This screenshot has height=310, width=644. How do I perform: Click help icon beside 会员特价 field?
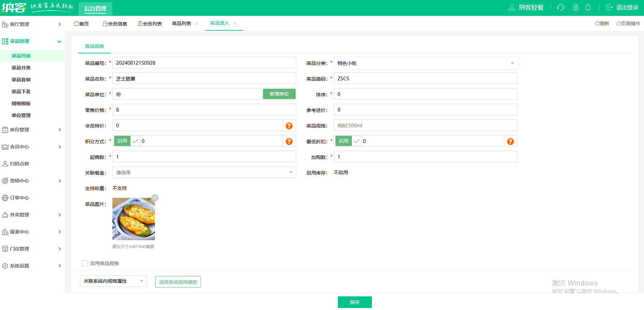(x=289, y=126)
